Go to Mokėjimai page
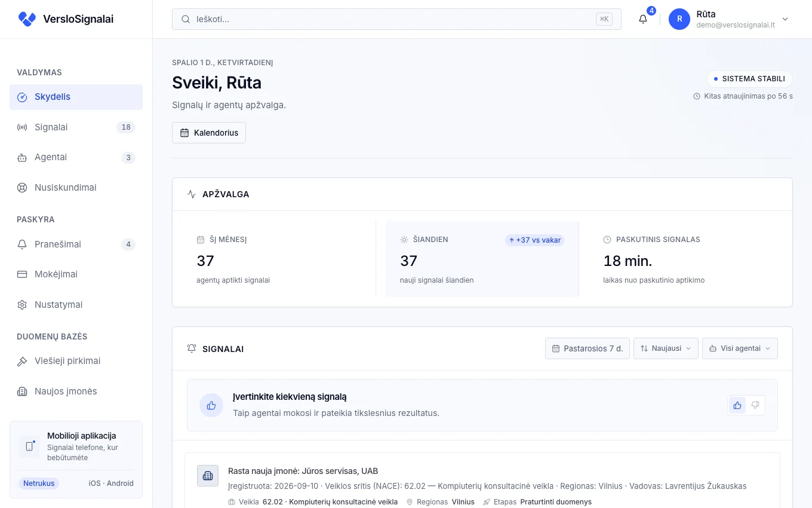This screenshot has width=812, height=508. (x=76, y=274)
